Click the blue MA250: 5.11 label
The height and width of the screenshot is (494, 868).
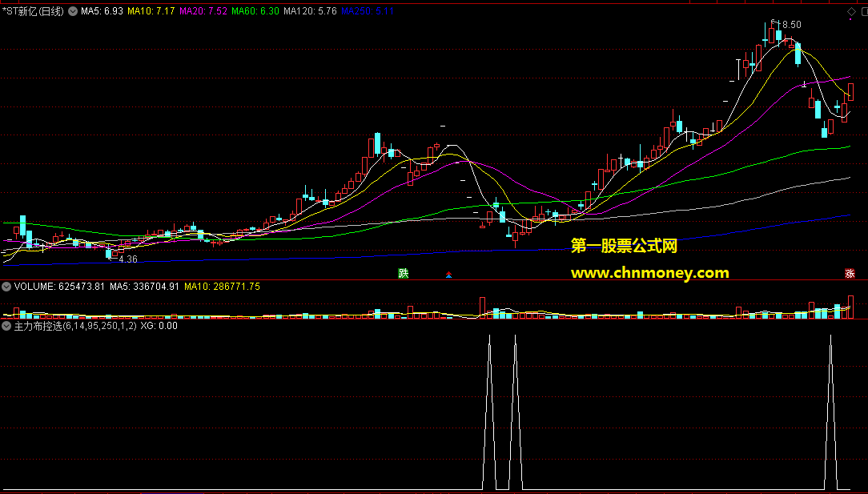click(x=368, y=11)
